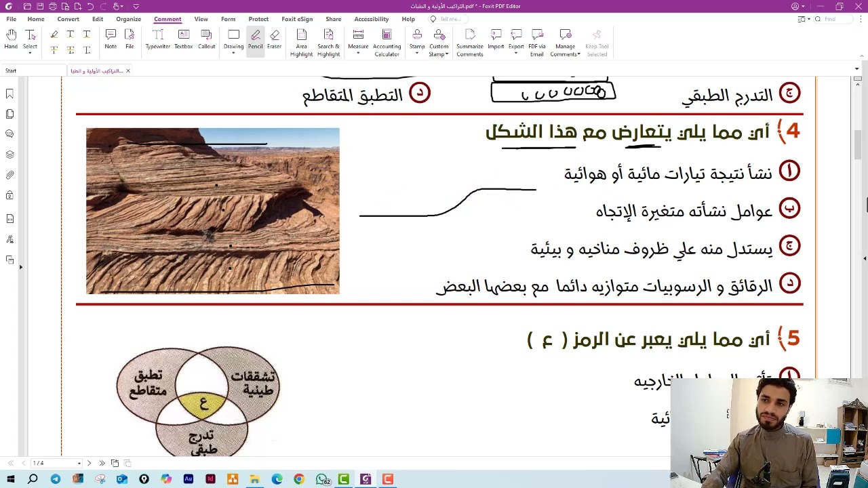Viewport: 868px width, 488px height.
Task: Add a Note comment
Action: [111, 39]
